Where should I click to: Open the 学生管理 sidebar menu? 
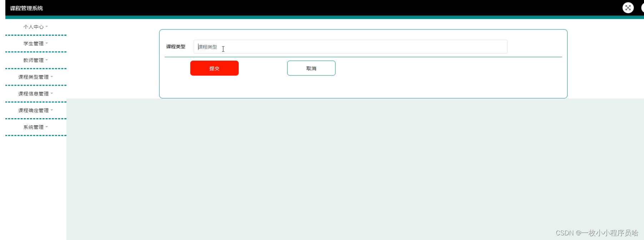[x=36, y=44]
